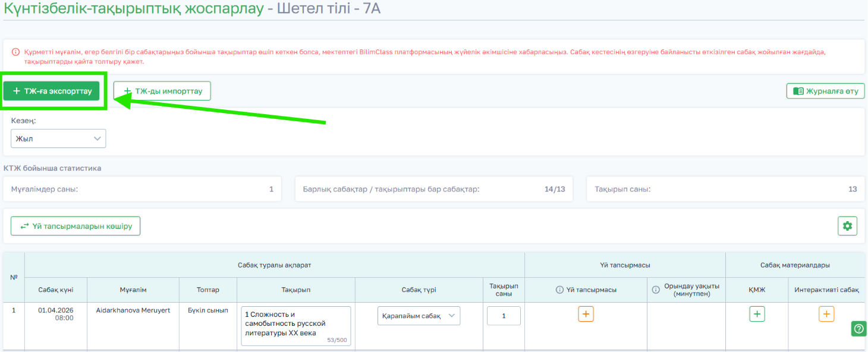Screen dimensions: 868x352
Task: Open table settings gear icon
Action: [847, 226]
